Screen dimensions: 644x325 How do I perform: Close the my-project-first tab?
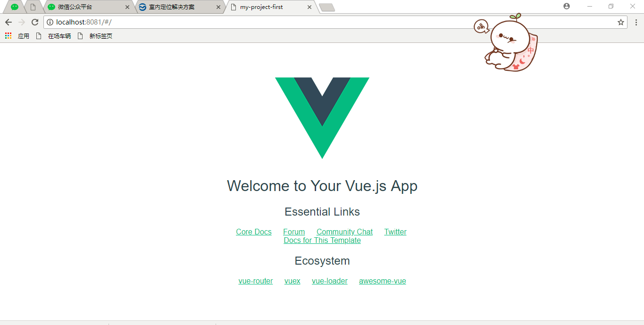(309, 7)
